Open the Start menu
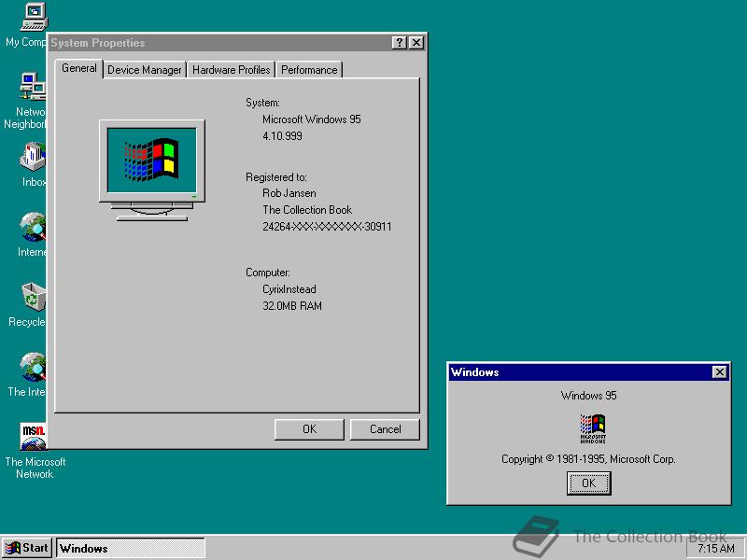This screenshot has height=560, width=747. (28, 548)
